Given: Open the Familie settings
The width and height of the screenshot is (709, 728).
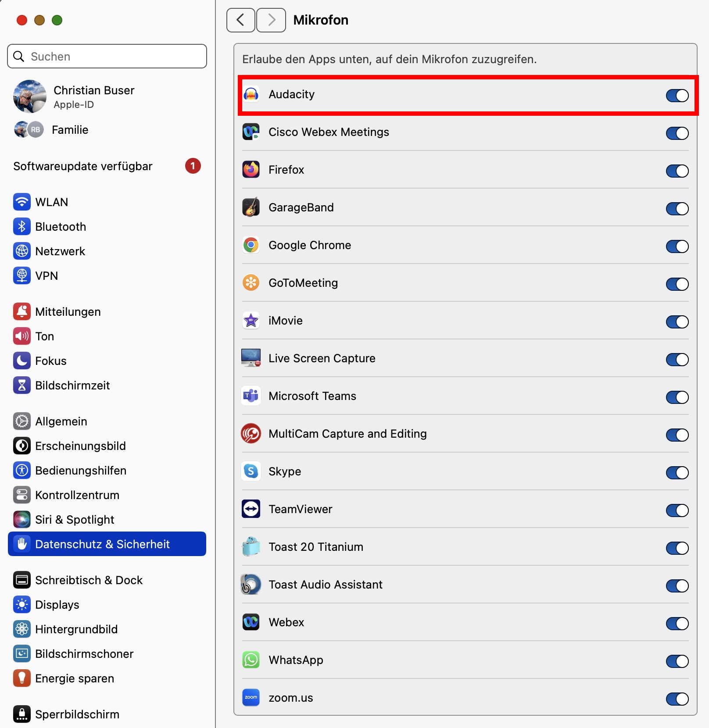Looking at the screenshot, I should tap(107, 130).
